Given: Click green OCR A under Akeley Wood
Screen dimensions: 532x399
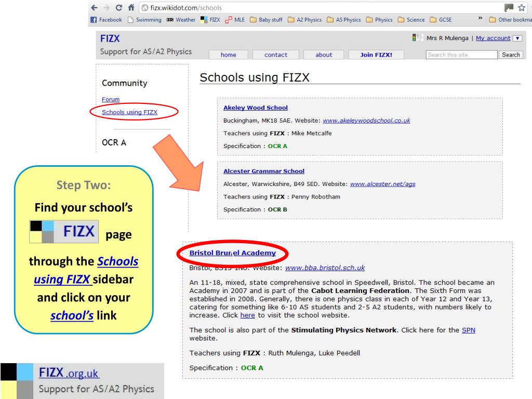Looking at the screenshot, I should [277, 146].
